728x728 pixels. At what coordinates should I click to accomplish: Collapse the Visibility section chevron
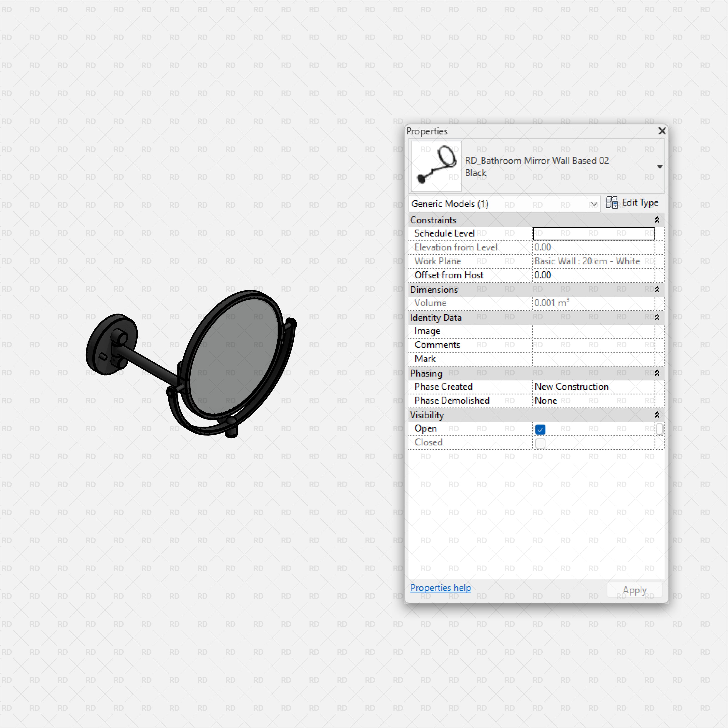coord(657,415)
